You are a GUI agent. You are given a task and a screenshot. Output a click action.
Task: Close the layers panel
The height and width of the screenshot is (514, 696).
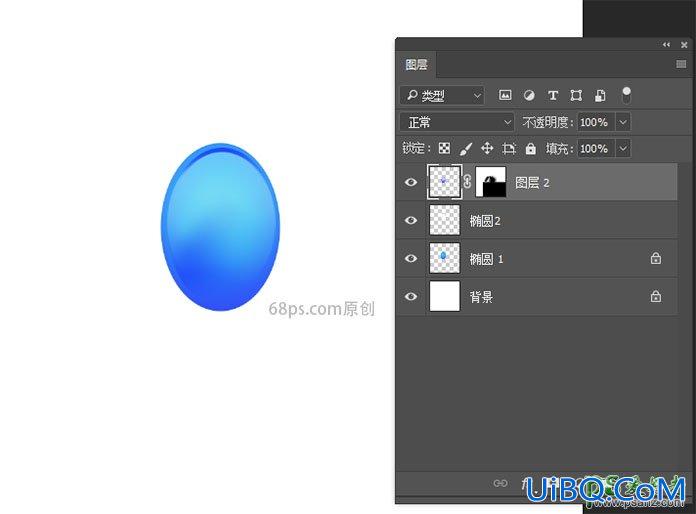(684, 45)
